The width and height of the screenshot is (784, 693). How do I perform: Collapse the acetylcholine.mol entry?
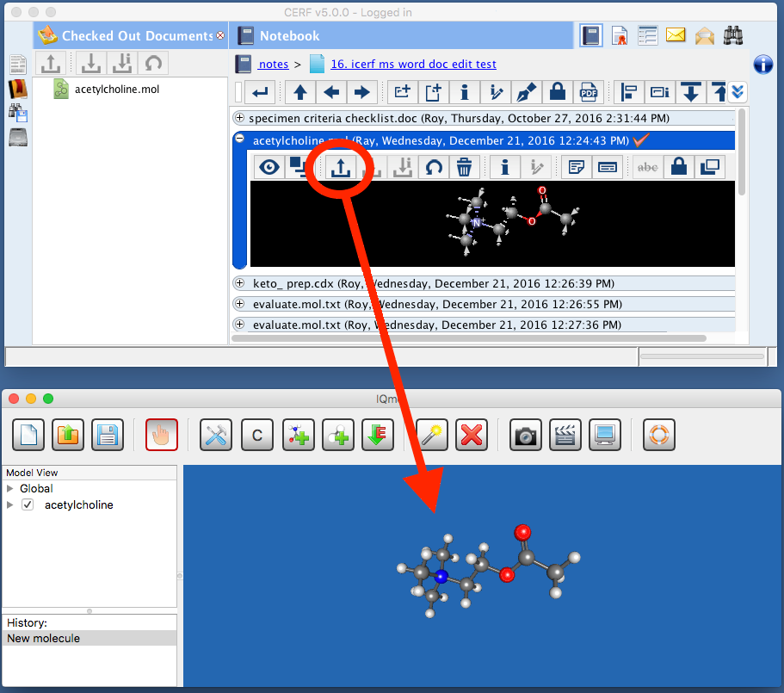(239, 139)
